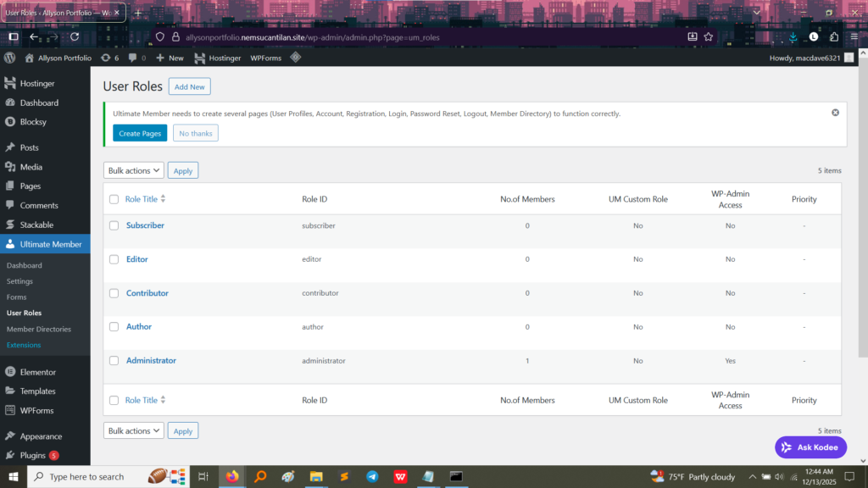The height and width of the screenshot is (488, 868).
Task: Reload the page with browser refresh icon
Action: point(75,36)
